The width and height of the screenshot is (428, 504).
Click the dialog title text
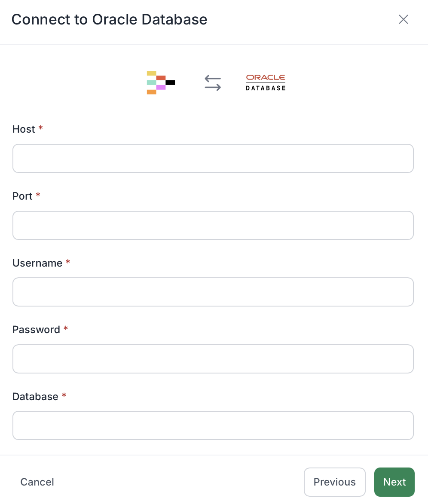110,19
